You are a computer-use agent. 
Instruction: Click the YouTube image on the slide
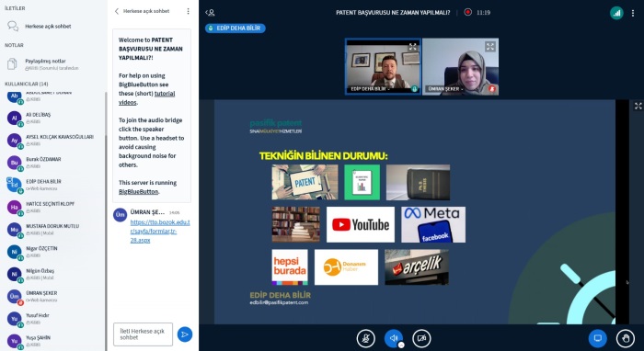[x=361, y=224]
